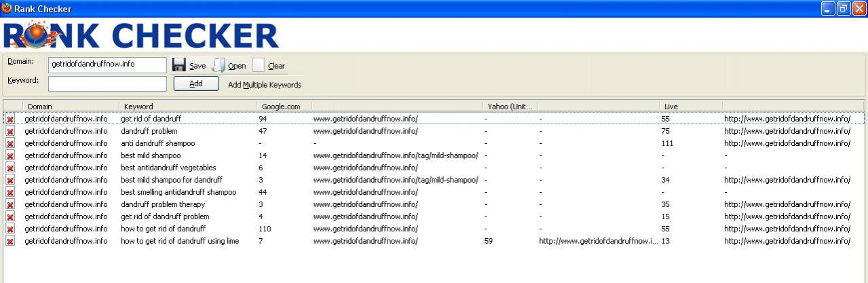Remove the 'best mild shampoo' row via the red X
Viewport: 868px width, 283px height.
coord(10,155)
